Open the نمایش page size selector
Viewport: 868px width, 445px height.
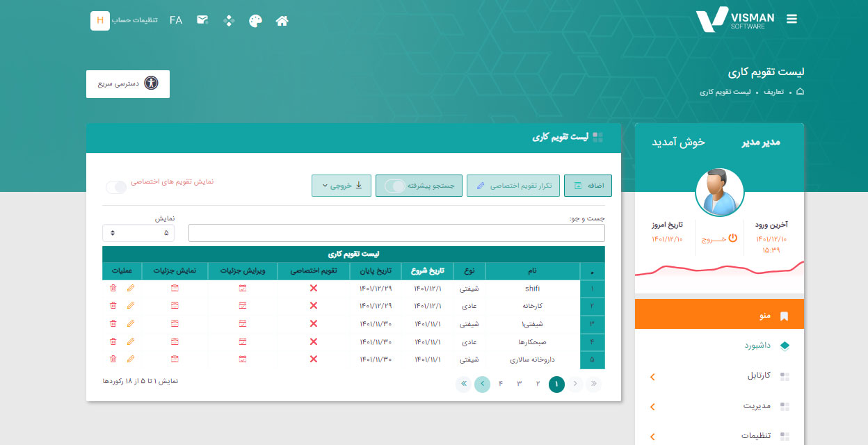pos(138,233)
